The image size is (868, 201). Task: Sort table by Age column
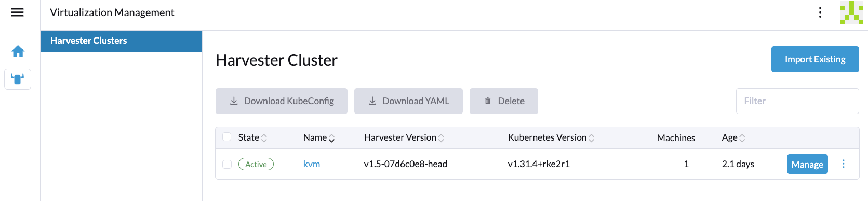pyautogui.click(x=733, y=137)
